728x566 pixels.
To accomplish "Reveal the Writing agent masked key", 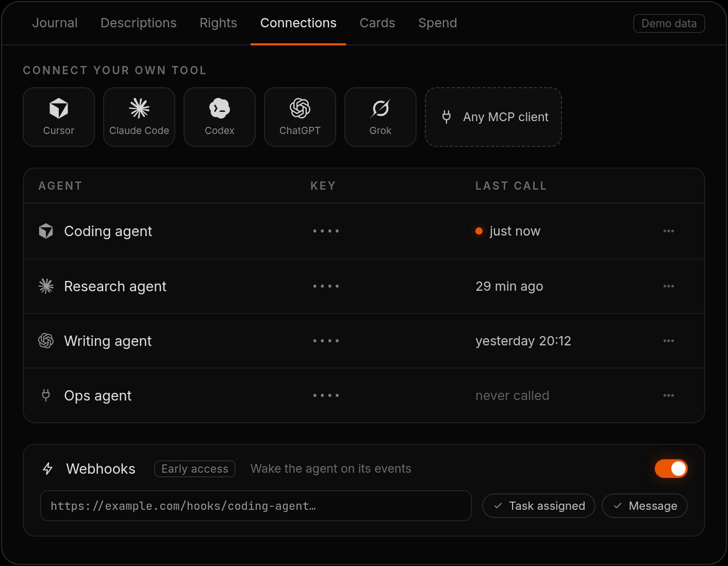I will click(x=326, y=341).
